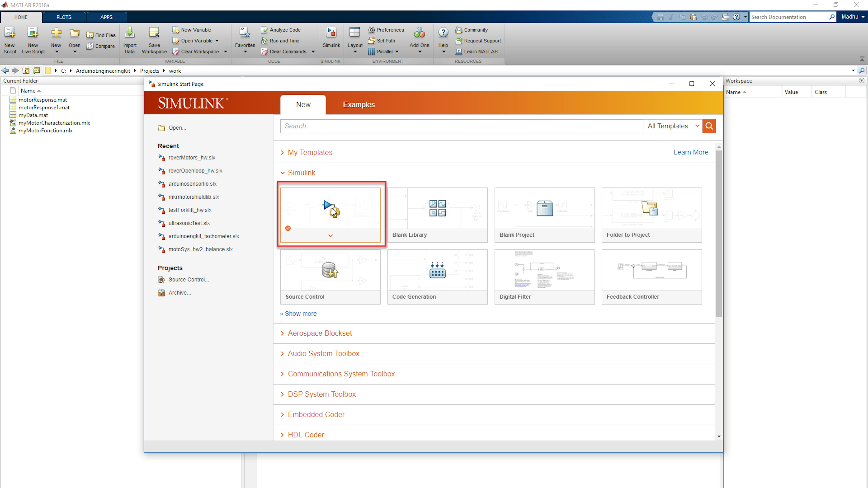Launch Simulink from the ribbon
The width and height of the screenshot is (868, 488).
tap(331, 38)
